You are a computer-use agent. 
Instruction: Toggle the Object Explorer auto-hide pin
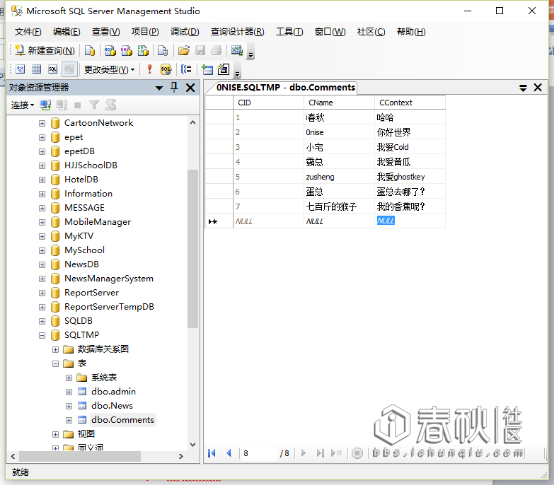coord(174,87)
